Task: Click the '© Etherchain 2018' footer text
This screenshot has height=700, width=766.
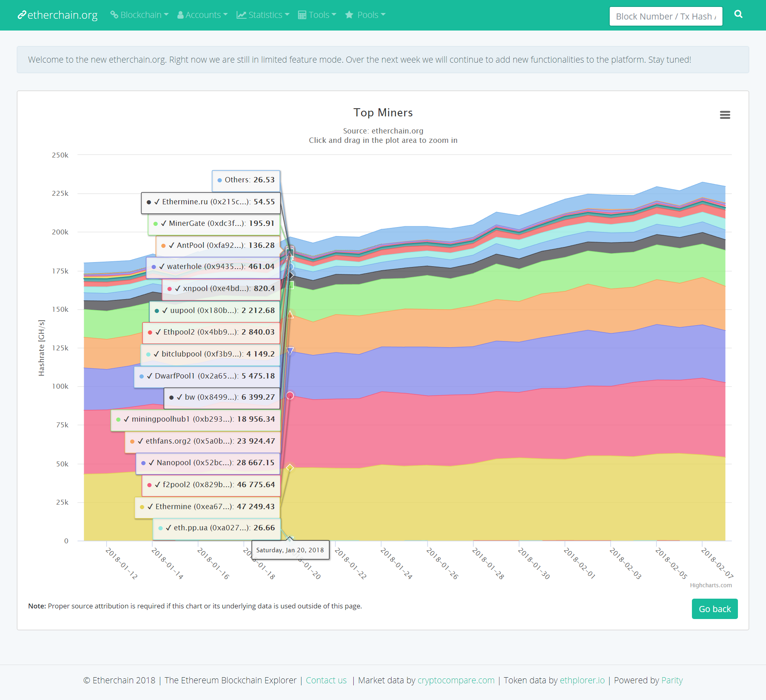Action: 119,680
